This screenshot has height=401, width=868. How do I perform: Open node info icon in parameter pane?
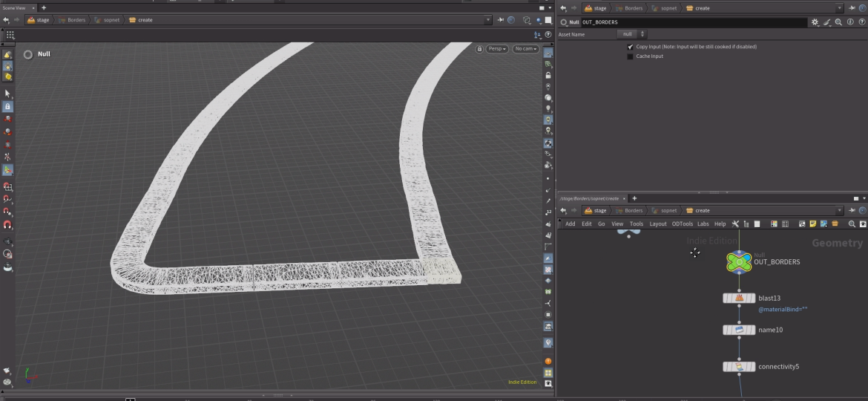(849, 22)
